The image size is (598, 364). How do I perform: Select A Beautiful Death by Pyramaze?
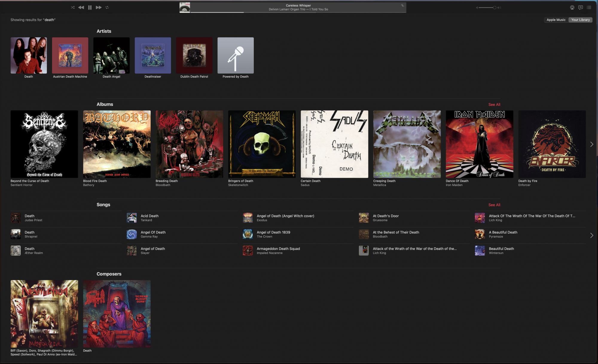(x=530, y=234)
